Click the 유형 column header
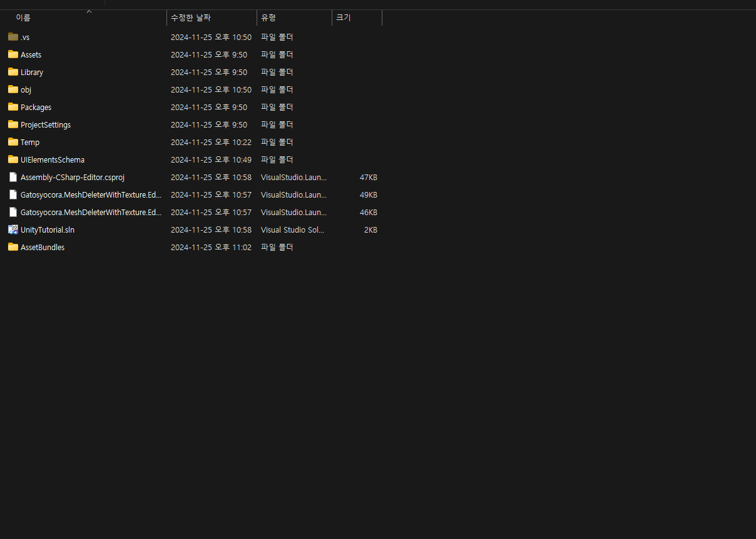 [x=268, y=18]
